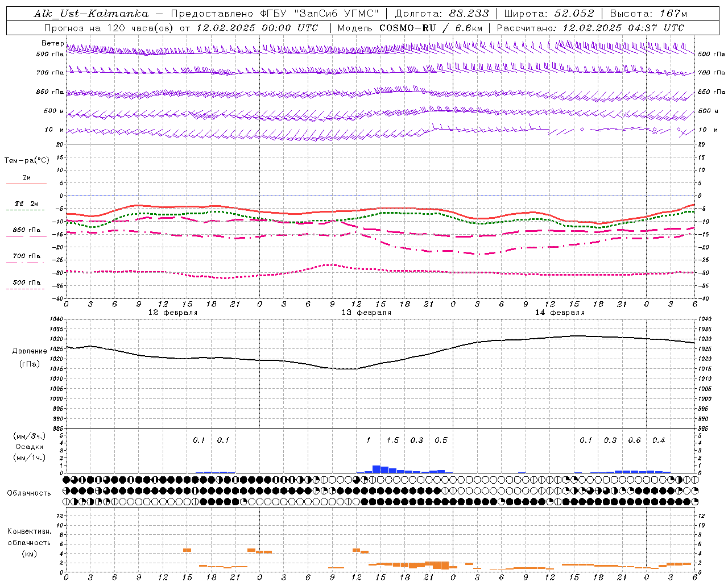
Task: Click the Облачность cloud cover label
Action: tap(29, 493)
